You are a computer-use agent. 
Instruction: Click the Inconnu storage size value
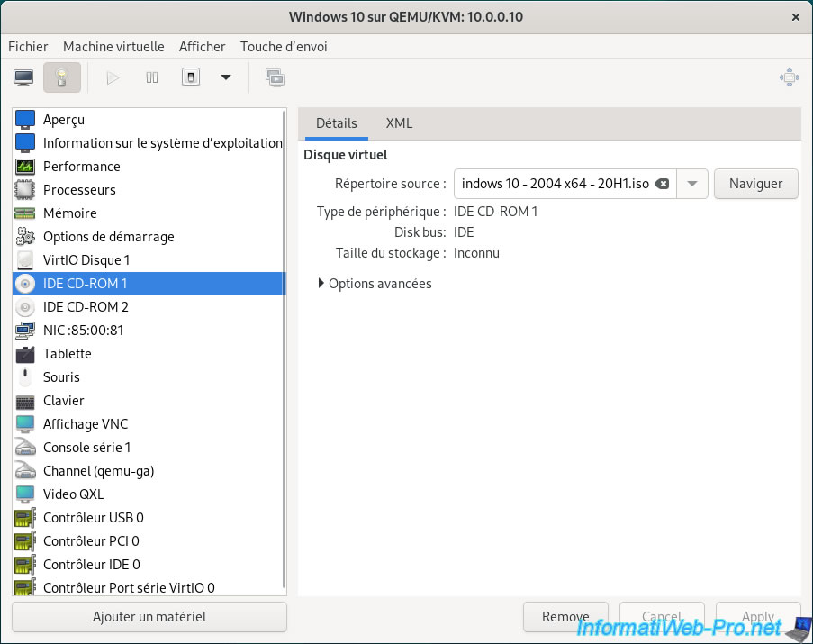click(476, 253)
